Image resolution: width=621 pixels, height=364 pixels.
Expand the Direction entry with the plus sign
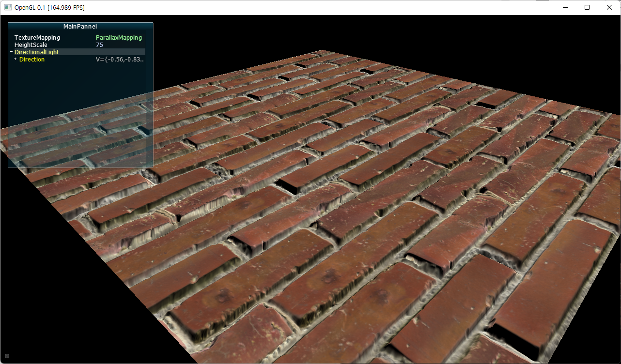coord(16,59)
